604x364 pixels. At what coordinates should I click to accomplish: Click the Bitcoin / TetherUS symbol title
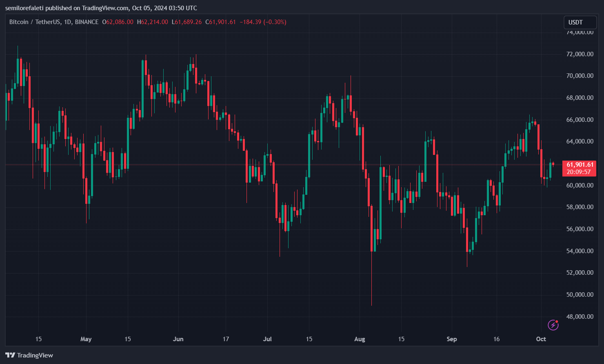pos(54,22)
